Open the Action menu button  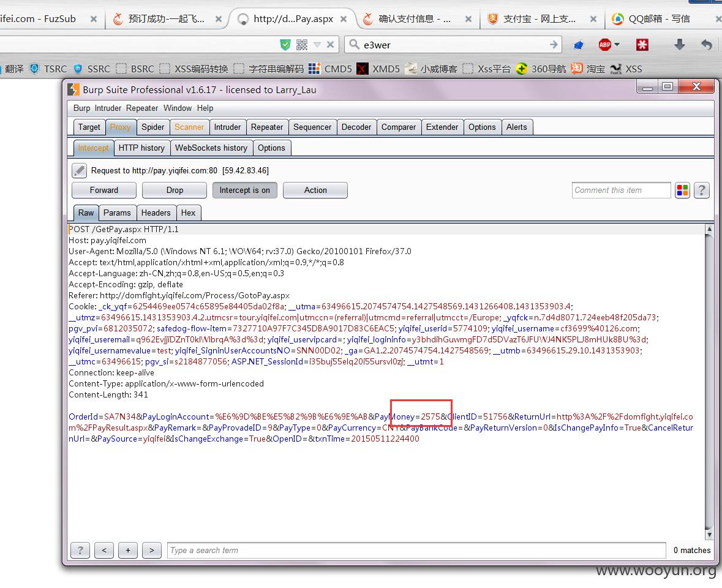click(x=315, y=190)
